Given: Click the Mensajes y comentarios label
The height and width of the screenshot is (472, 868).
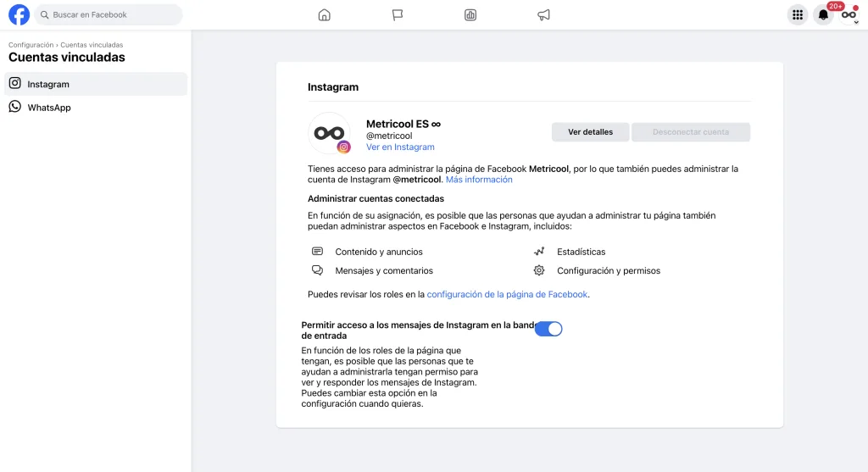Looking at the screenshot, I should pyautogui.click(x=384, y=270).
